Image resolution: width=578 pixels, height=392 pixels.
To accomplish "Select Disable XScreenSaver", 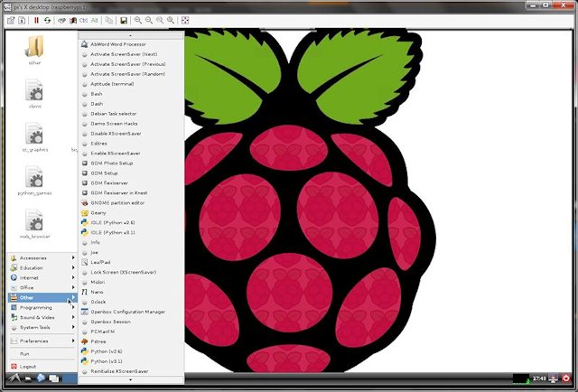I will 131,134.
